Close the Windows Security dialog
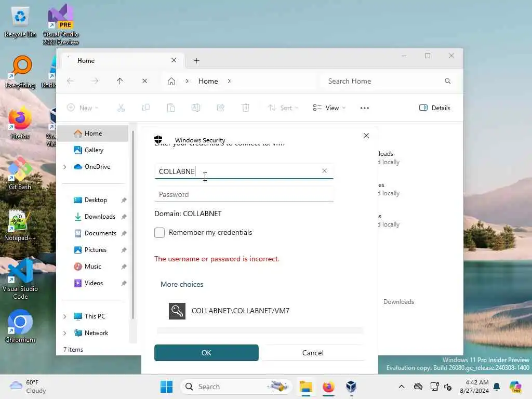This screenshot has height=399, width=532. pos(366,136)
